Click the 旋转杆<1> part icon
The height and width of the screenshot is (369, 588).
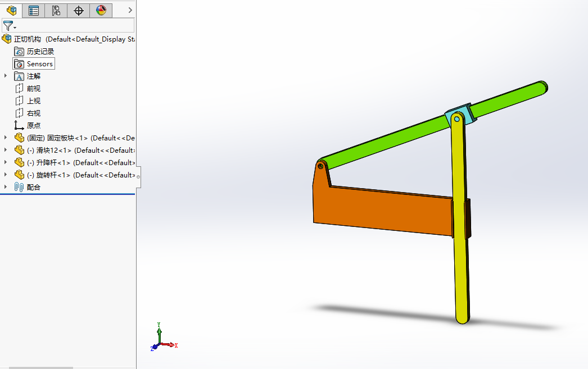(x=19, y=175)
